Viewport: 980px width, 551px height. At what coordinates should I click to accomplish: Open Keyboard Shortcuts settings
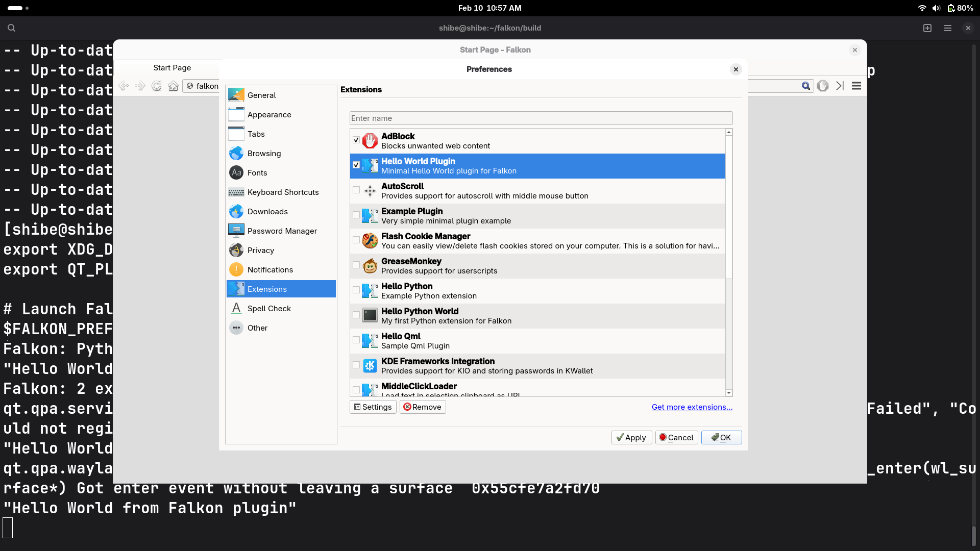(x=283, y=192)
